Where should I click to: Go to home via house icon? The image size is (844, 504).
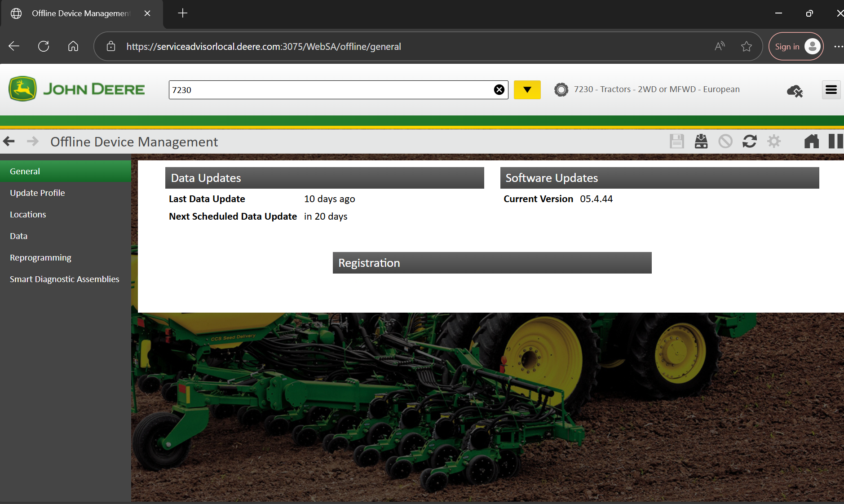pos(811,141)
